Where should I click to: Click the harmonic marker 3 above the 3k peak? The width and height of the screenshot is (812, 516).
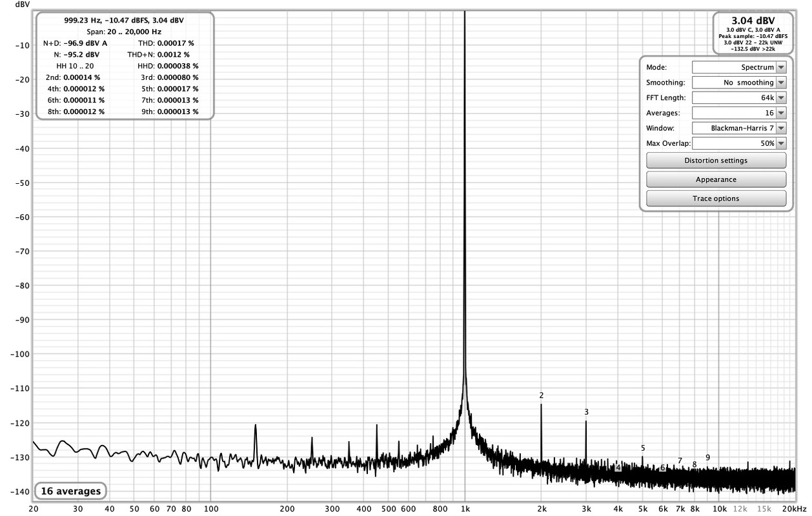point(586,412)
